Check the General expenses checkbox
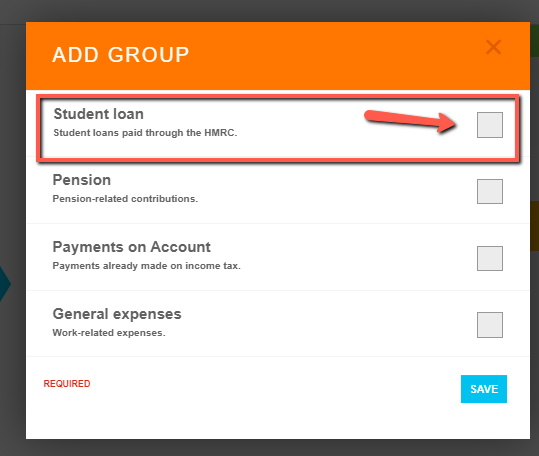 (490, 325)
